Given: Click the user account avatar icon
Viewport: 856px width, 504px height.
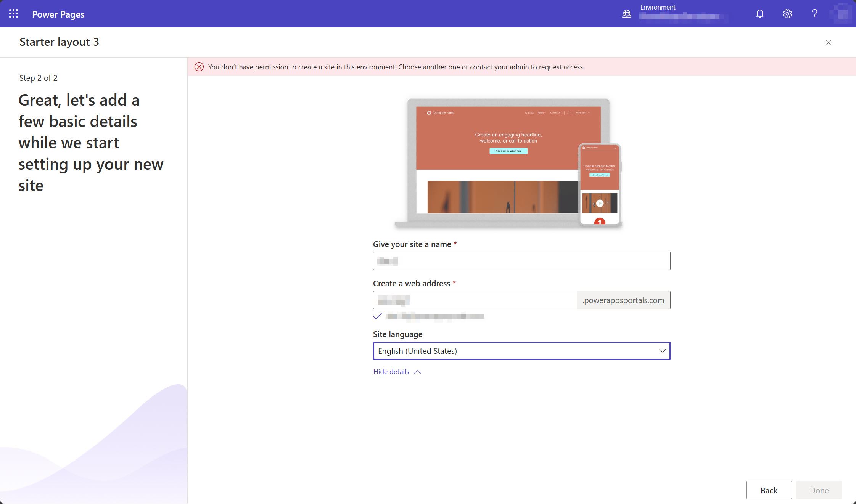Looking at the screenshot, I should point(842,13).
